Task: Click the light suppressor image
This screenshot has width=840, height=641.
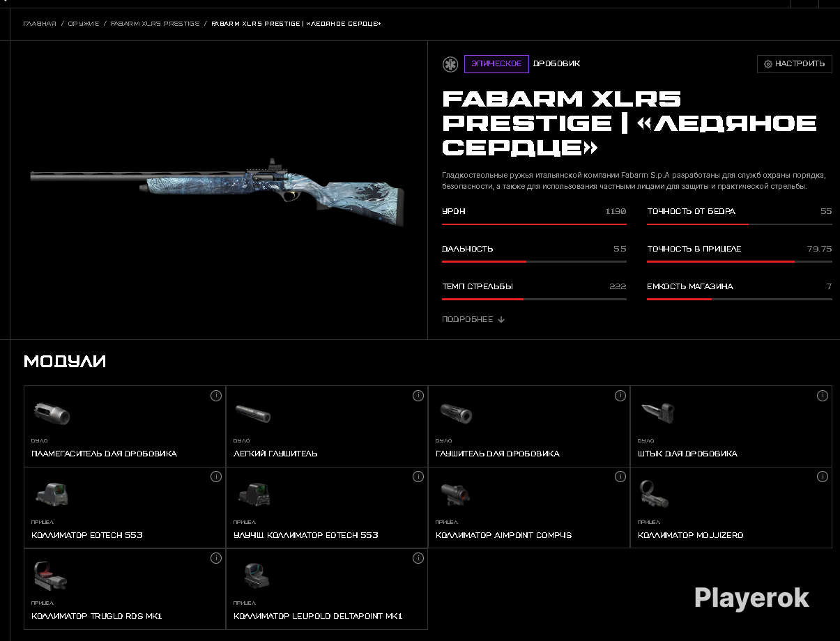Action: (x=253, y=415)
